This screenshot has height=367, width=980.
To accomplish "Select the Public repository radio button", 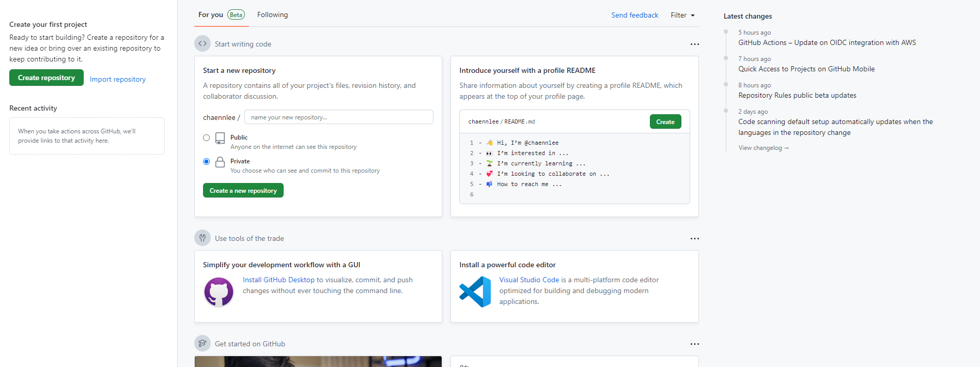I will pyautogui.click(x=207, y=137).
